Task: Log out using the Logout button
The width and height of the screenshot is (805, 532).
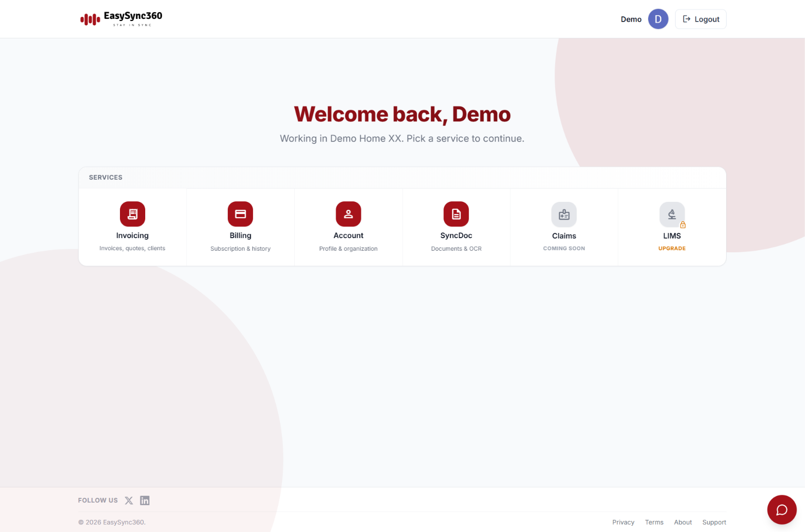Action: click(x=701, y=19)
